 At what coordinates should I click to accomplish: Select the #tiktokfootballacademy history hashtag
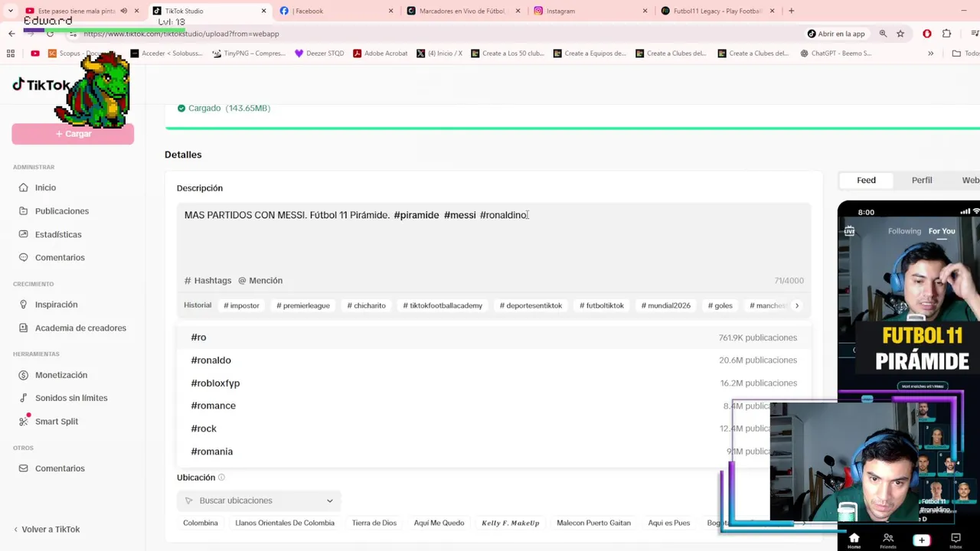coord(443,305)
